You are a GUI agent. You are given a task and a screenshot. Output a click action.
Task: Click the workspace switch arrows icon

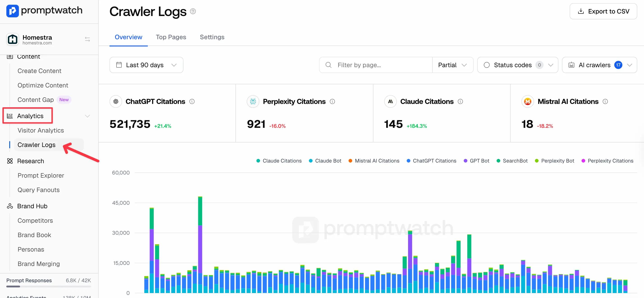[87, 39]
